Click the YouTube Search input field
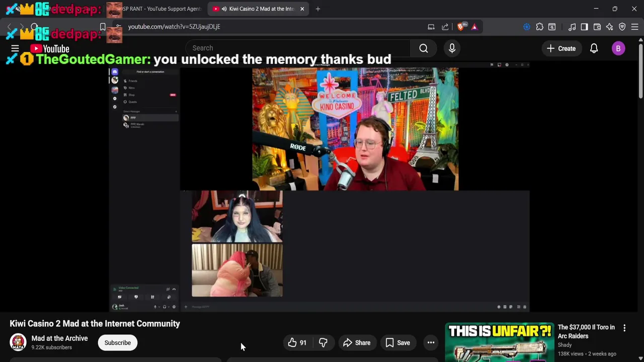 (298, 48)
